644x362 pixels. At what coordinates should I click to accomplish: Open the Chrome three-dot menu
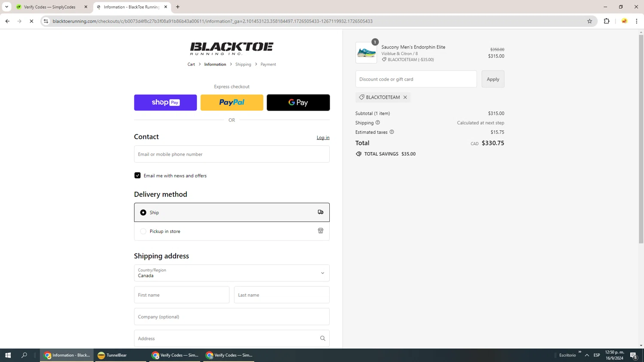(x=637, y=21)
